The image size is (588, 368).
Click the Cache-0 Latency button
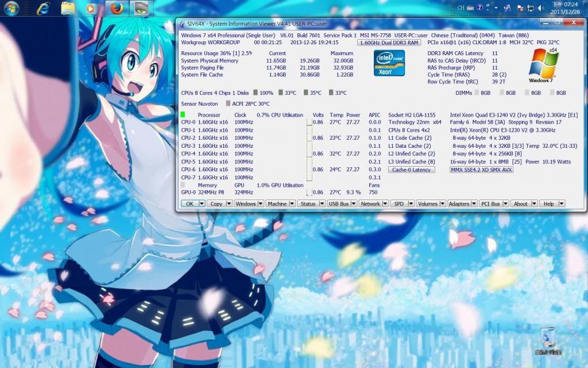coord(411,170)
